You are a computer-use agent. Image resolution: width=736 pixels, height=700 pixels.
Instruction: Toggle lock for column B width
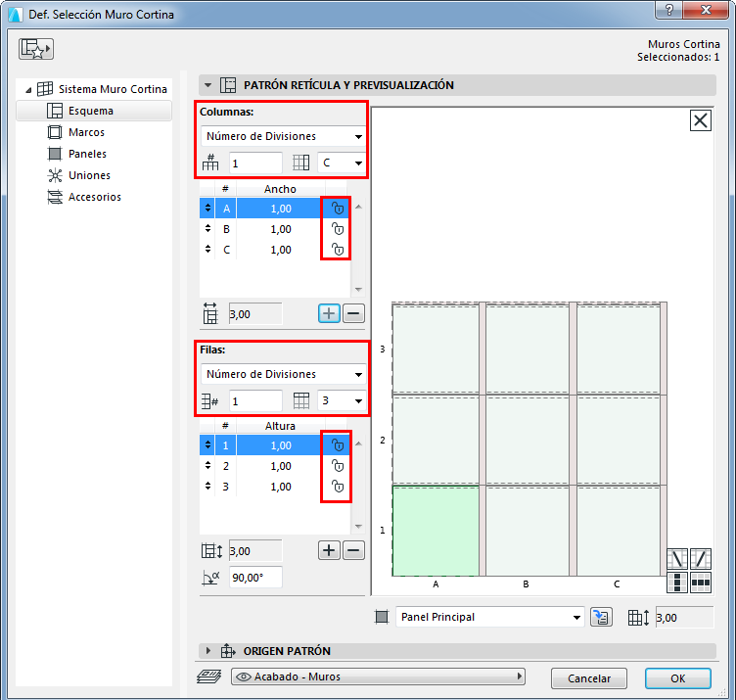coord(338,229)
